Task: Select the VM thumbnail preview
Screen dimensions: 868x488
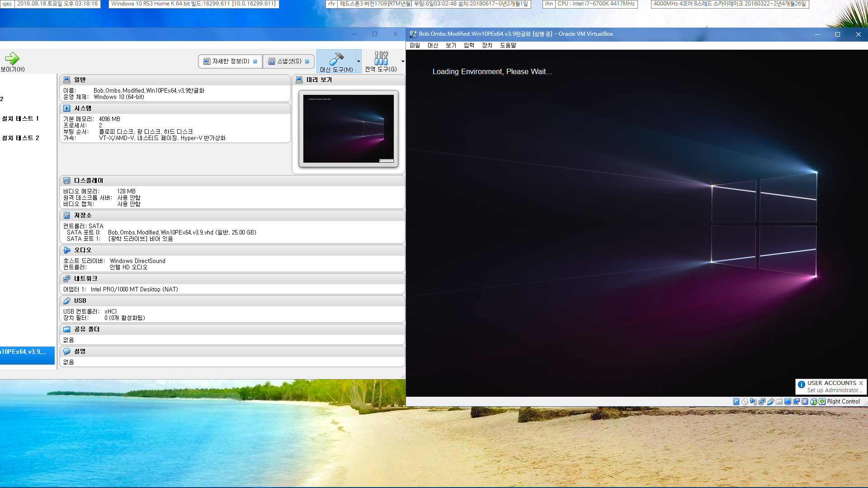Action: (x=348, y=128)
